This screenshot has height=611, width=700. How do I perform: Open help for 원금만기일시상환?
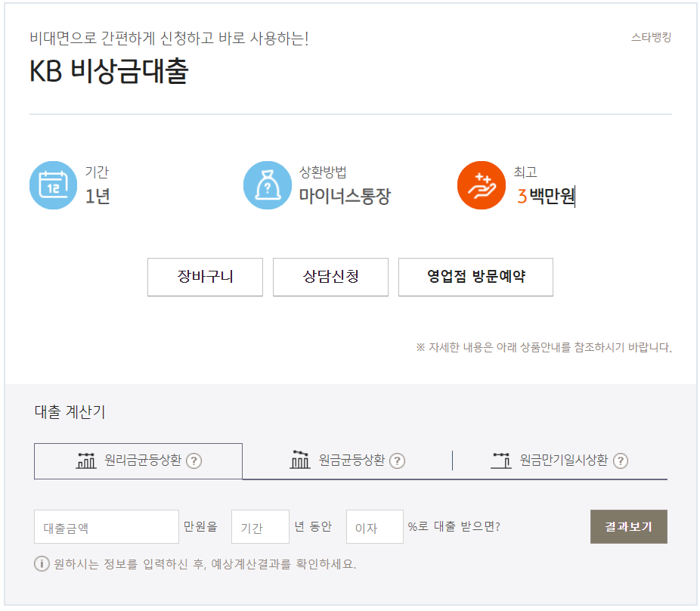(621, 461)
